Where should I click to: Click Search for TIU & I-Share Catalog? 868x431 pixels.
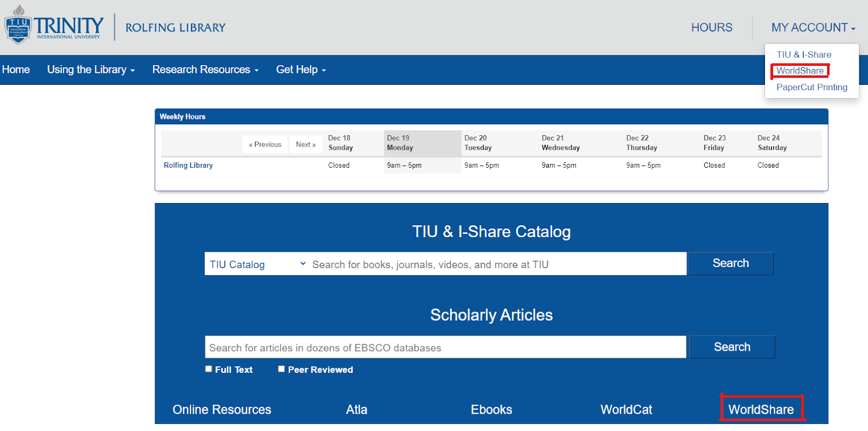click(730, 263)
